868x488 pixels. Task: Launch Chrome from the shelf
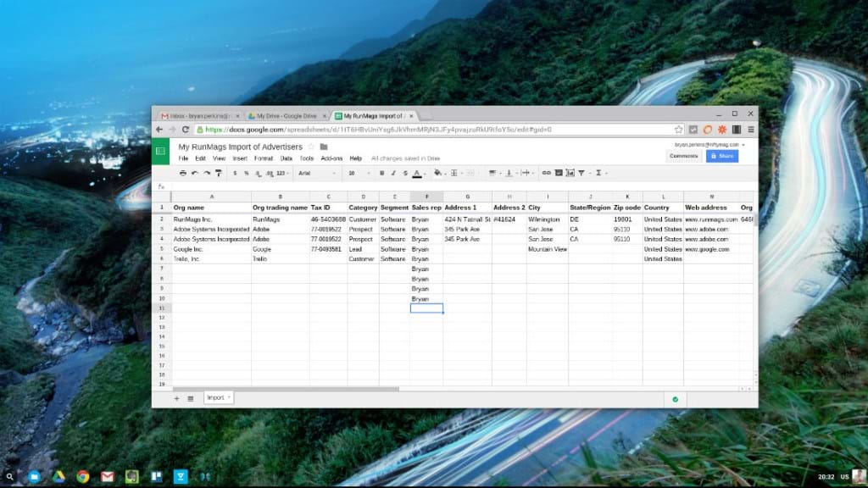click(83, 476)
